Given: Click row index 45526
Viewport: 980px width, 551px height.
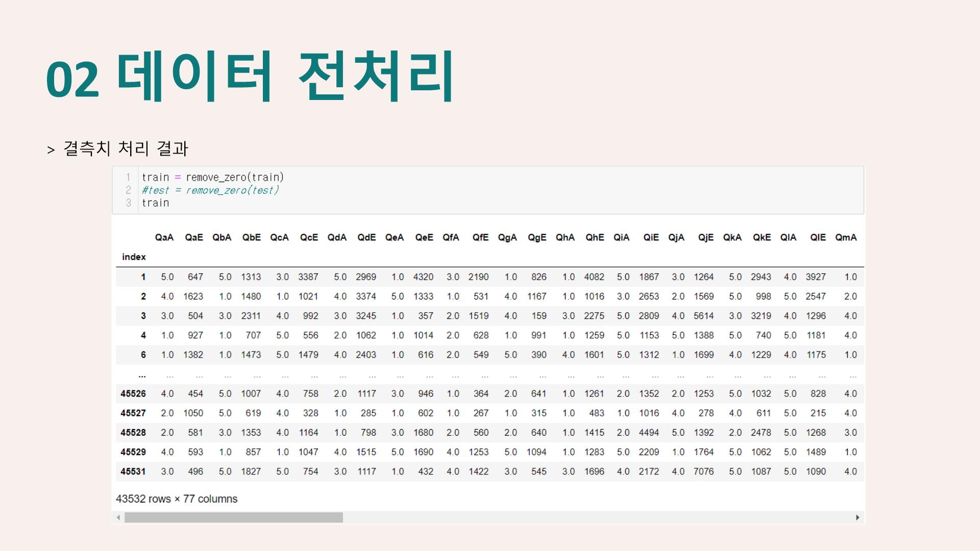Looking at the screenshot, I should coord(133,393).
